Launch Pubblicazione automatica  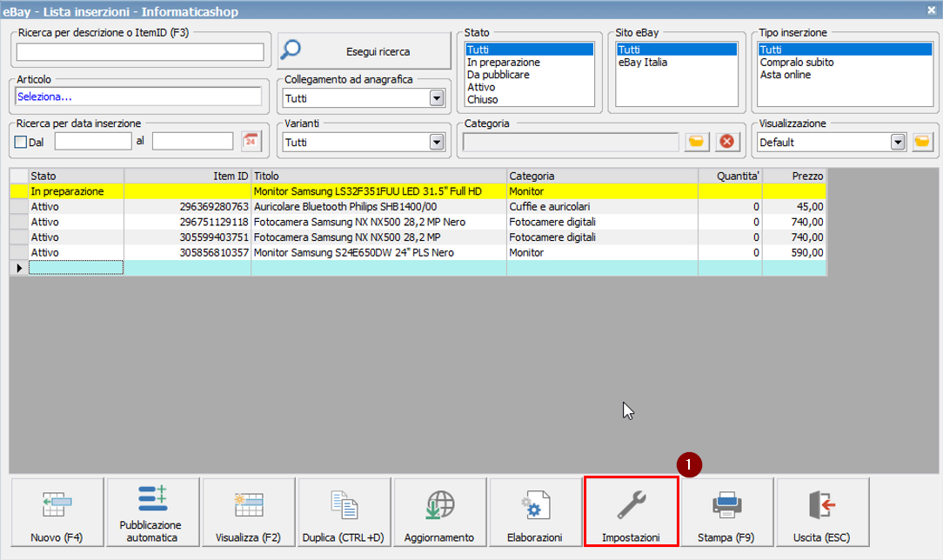click(x=153, y=512)
